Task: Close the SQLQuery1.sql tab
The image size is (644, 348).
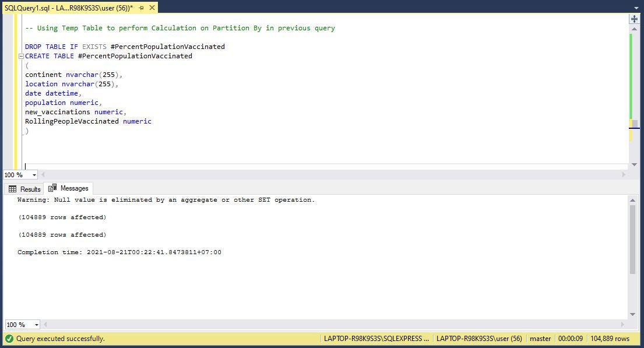Action: coord(152,8)
